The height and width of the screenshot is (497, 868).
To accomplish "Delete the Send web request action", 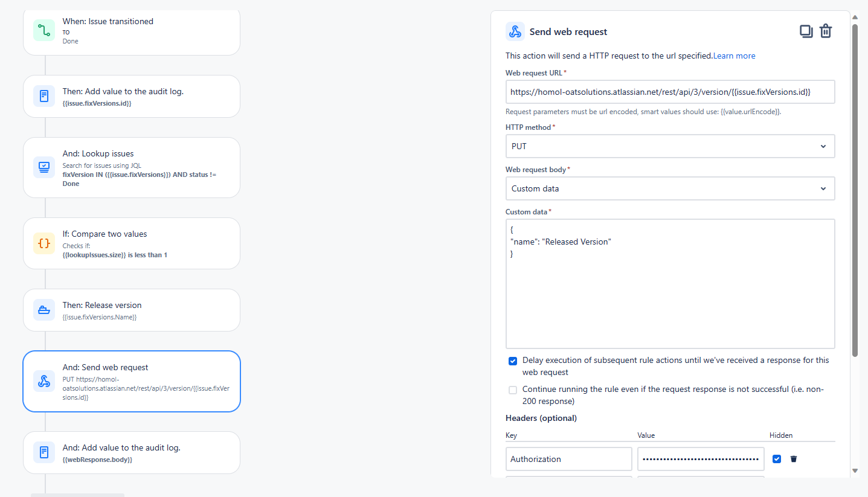I will click(x=826, y=31).
